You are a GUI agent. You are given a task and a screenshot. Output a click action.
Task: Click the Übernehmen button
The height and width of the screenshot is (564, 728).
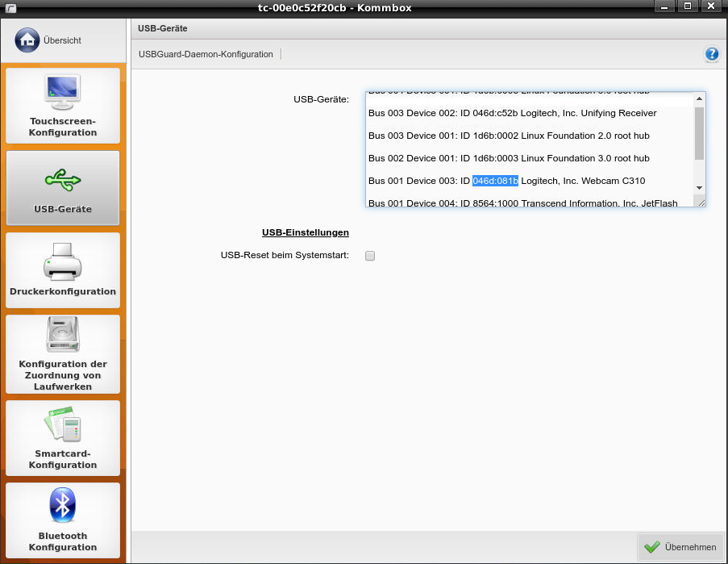(680, 546)
